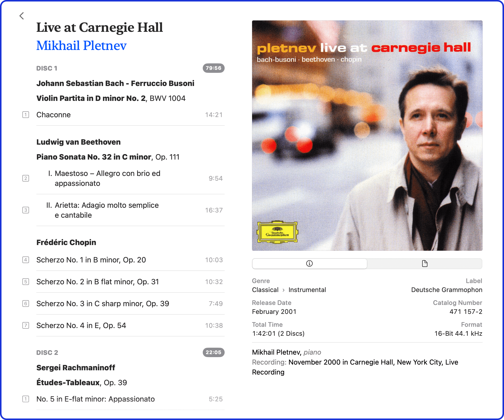Select Arietta: Adagio molto semplice e cantabile
The height and width of the screenshot is (420, 504).
102,210
